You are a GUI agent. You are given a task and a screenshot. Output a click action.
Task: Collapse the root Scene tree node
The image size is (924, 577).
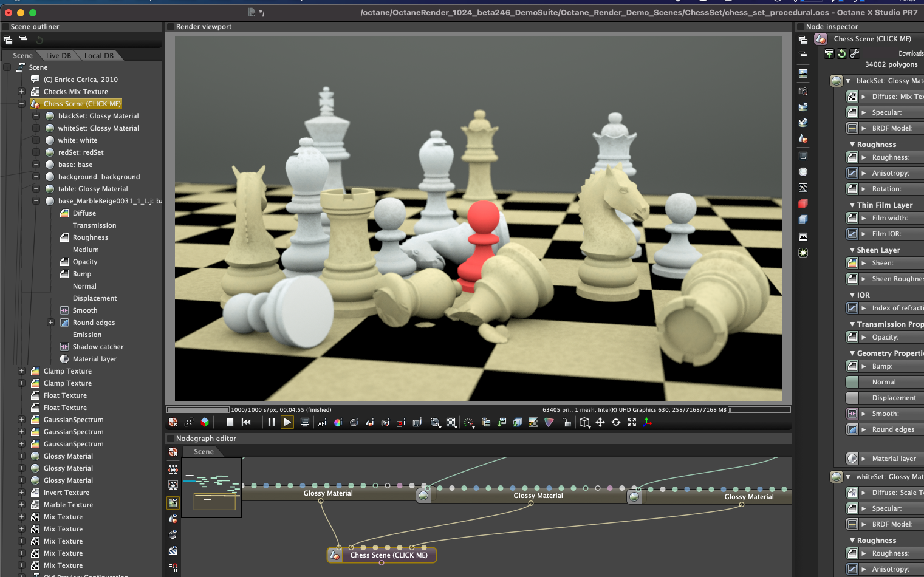coord(7,67)
